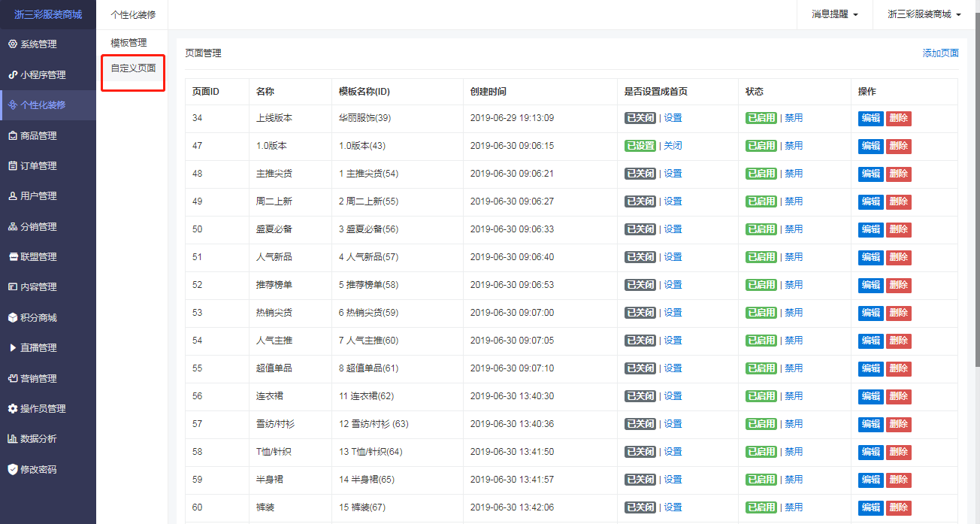Click 删除 for the 裤装 row

point(899,507)
